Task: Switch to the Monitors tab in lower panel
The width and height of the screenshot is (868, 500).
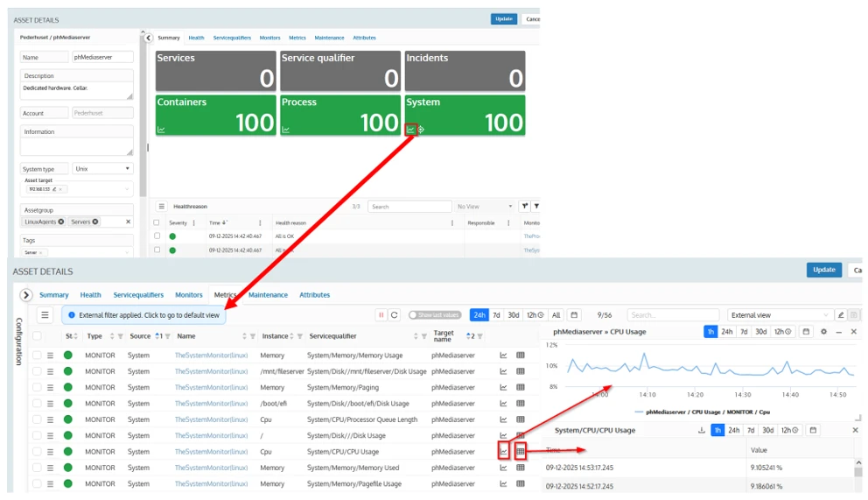Action: [188, 295]
